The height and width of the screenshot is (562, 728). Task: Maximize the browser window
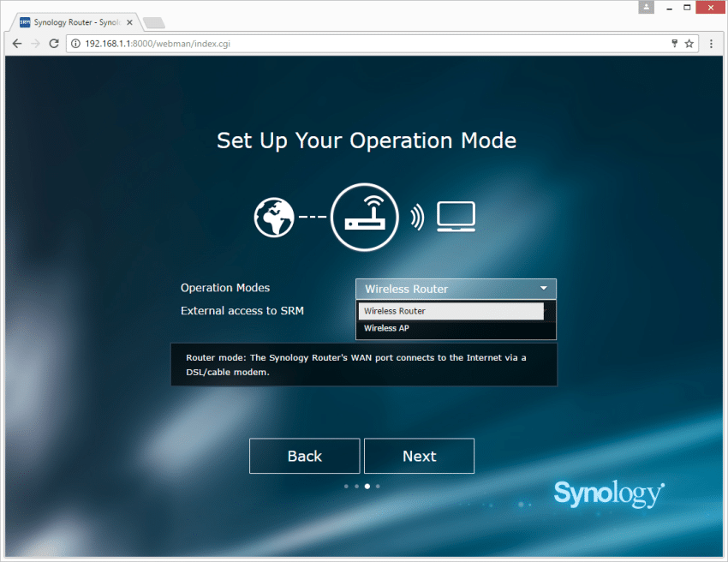[x=687, y=8]
